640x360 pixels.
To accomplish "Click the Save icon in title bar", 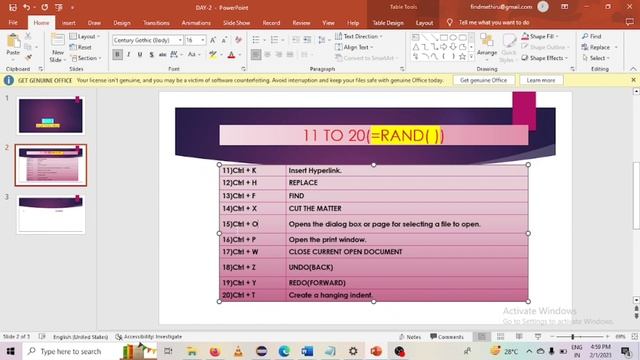I will [x=13, y=7].
